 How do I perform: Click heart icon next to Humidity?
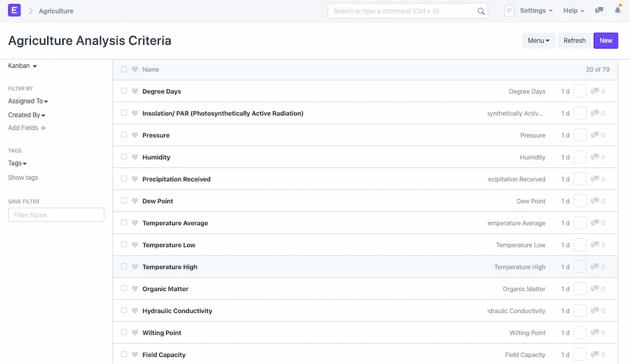click(x=135, y=157)
